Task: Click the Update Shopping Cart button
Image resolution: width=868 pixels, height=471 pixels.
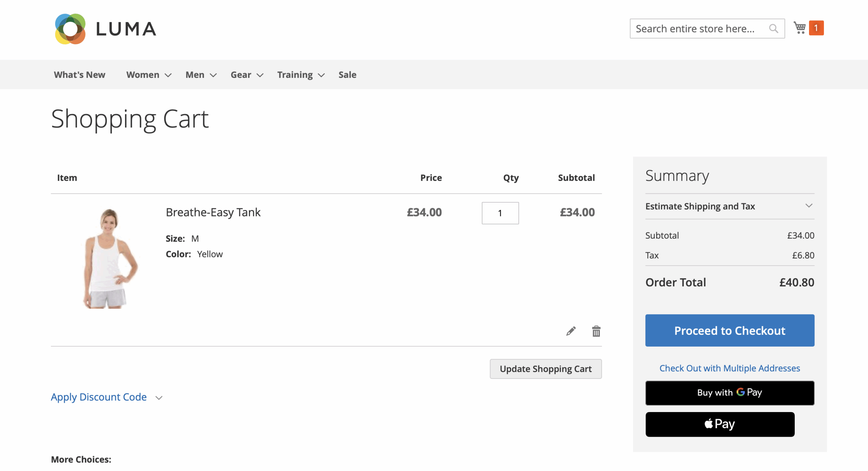Action: point(546,369)
